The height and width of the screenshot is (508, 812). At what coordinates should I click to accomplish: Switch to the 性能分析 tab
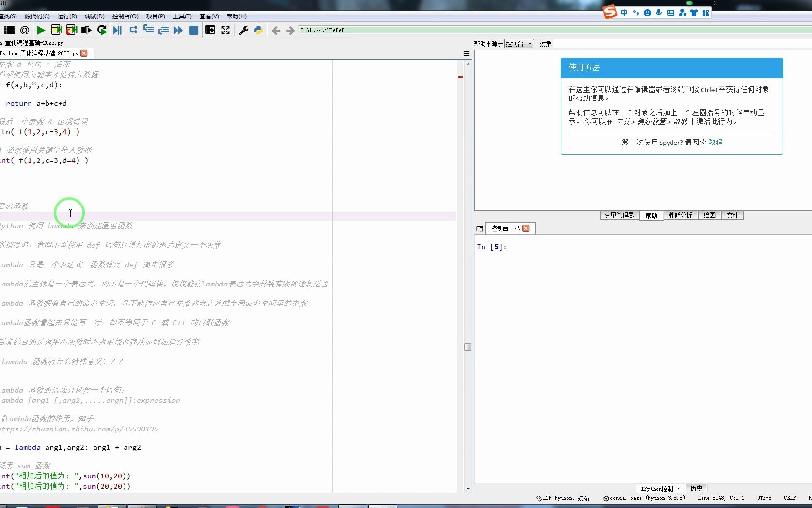680,215
